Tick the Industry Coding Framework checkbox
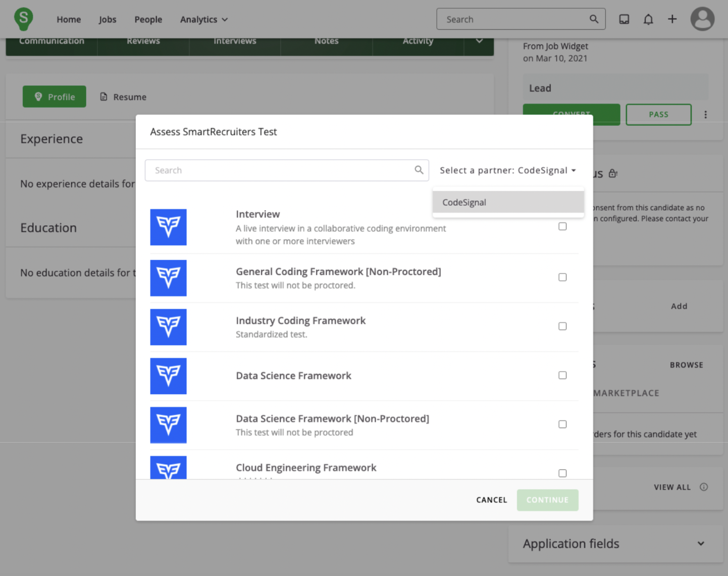Image resolution: width=728 pixels, height=576 pixels. pyautogui.click(x=562, y=326)
